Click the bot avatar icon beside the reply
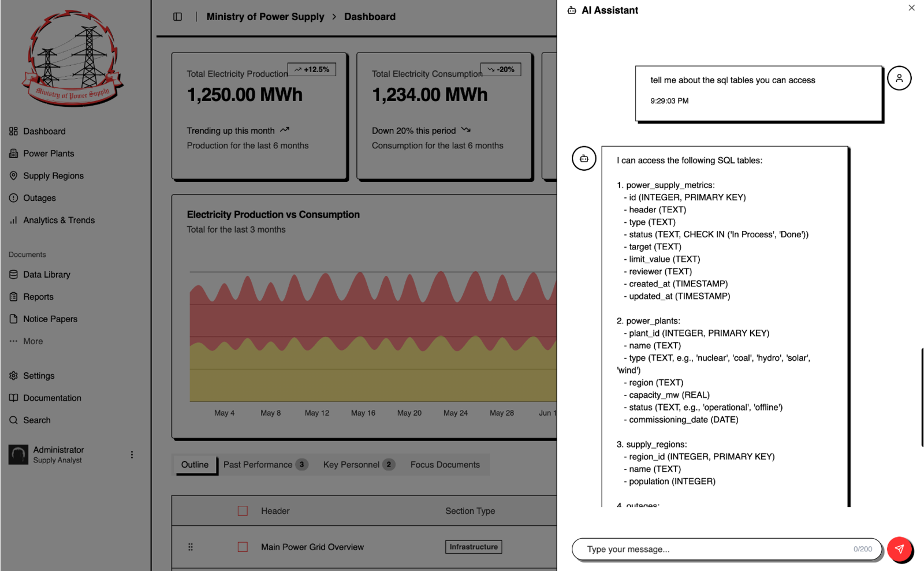The image size is (924, 571). (584, 158)
